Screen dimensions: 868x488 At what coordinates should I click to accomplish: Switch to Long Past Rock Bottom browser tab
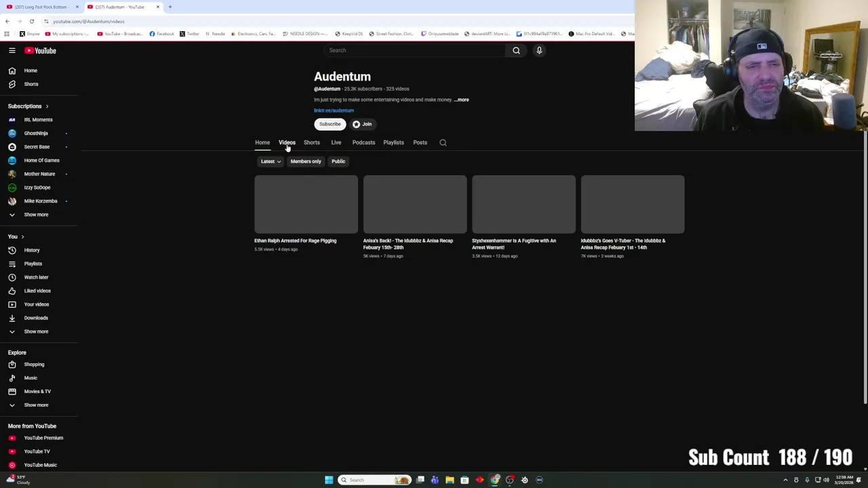[x=41, y=7]
